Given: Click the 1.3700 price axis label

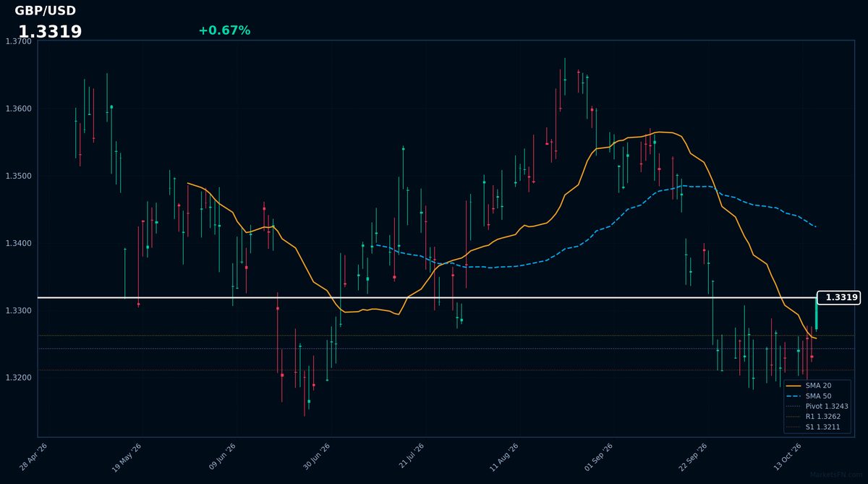Looking at the screenshot, I should coord(18,42).
